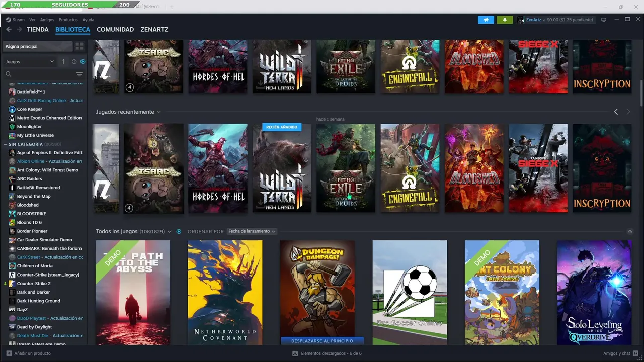Open the Ver menu
Viewport: 644px width, 362px height.
[32, 20]
